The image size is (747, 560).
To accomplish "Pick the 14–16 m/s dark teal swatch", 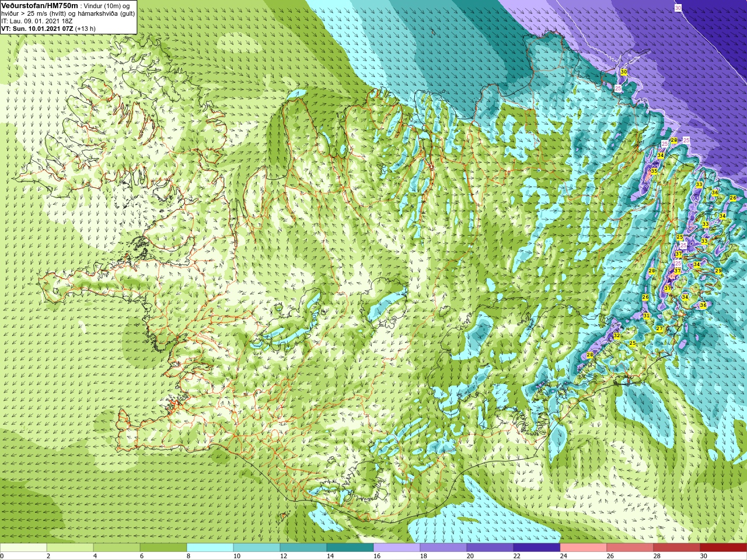I will (350, 548).
